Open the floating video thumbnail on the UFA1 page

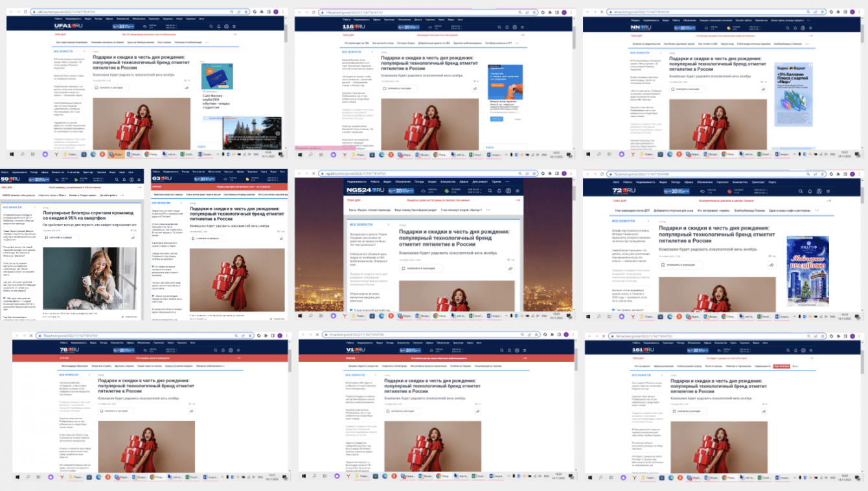click(253, 135)
